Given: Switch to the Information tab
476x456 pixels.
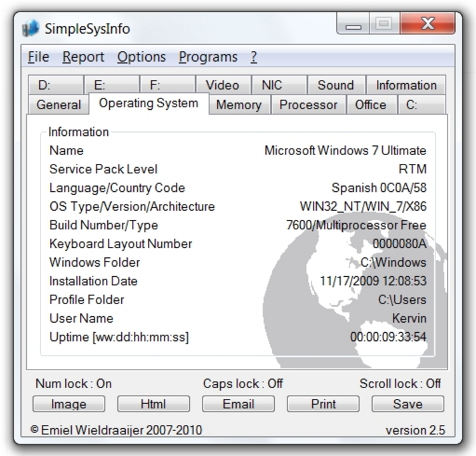Looking at the screenshot, I should pos(406,84).
